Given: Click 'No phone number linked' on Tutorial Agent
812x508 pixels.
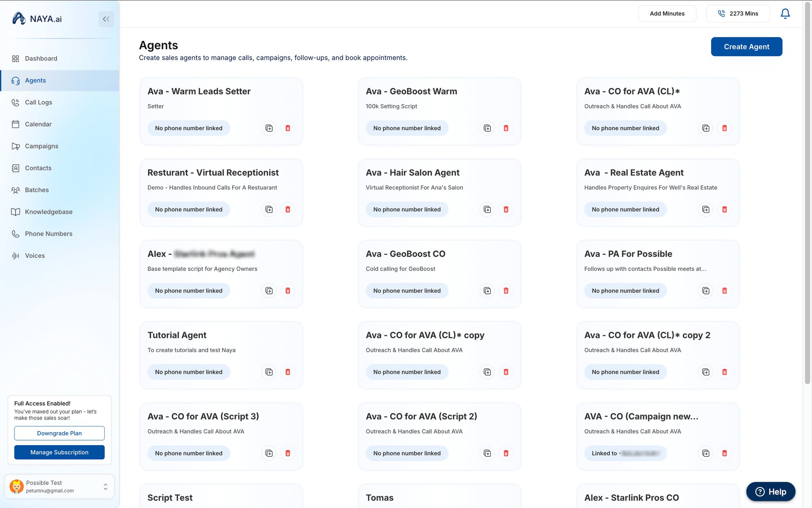Looking at the screenshot, I should tap(189, 372).
